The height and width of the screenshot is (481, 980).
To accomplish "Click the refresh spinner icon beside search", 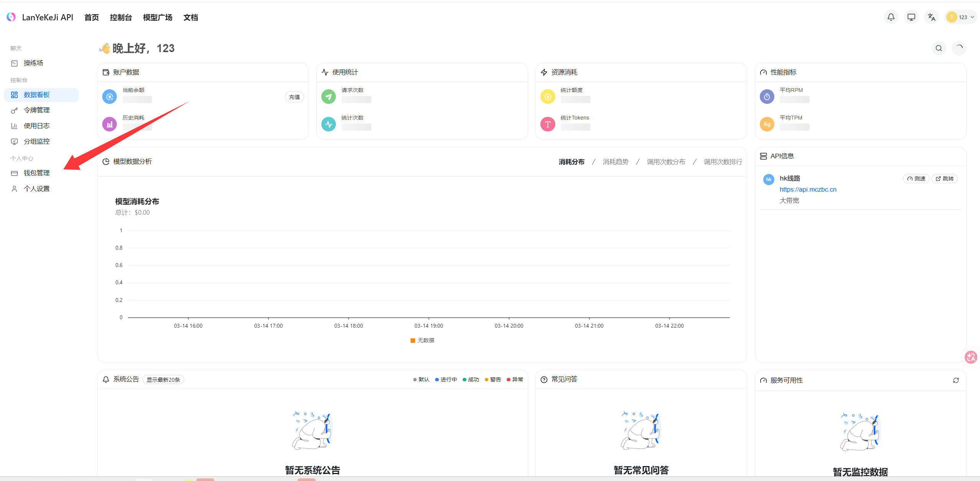I will (x=959, y=48).
